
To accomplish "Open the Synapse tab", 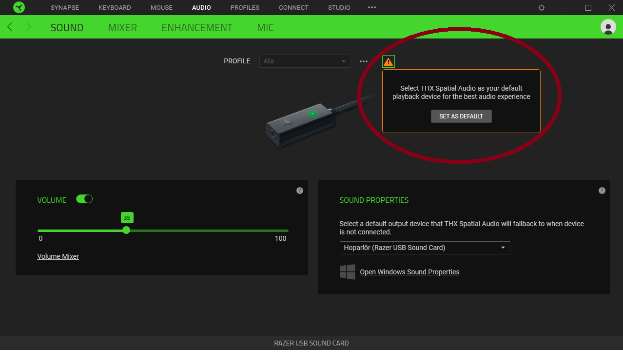I will point(65,7).
